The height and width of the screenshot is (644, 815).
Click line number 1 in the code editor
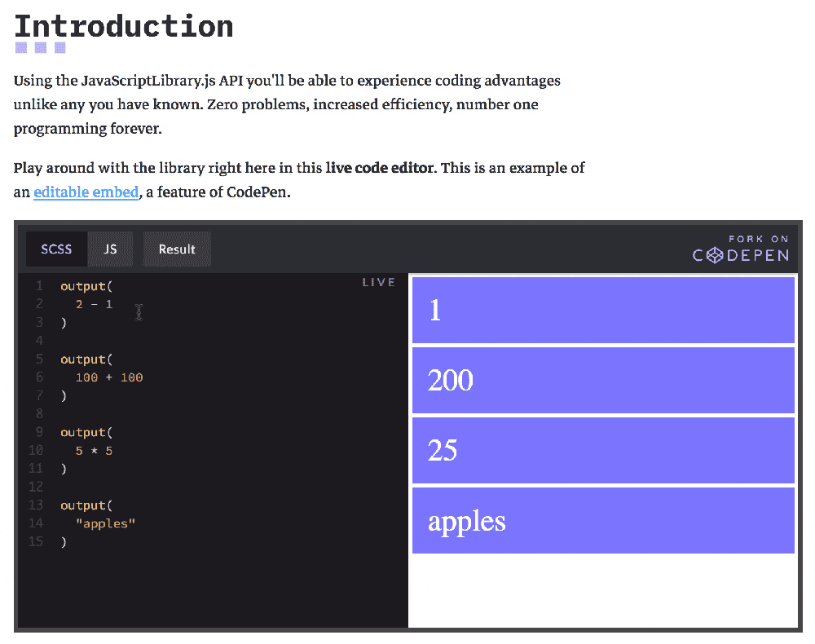click(x=38, y=285)
